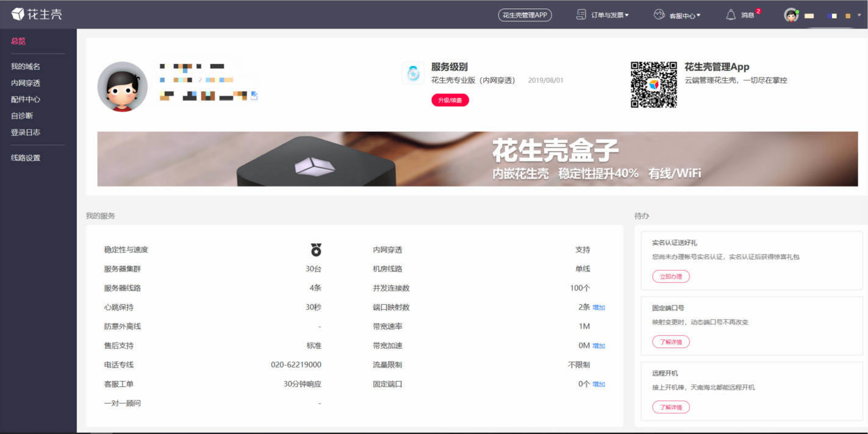Click the 订单与发票 document icon
Viewport: 868px width, 434px height.
(581, 15)
